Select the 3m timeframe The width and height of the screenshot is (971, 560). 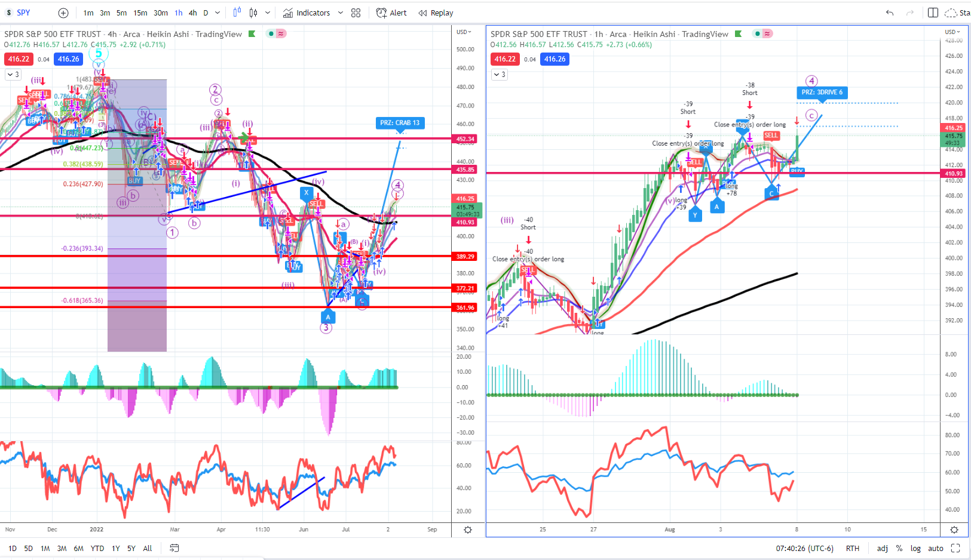click(105, 13)
